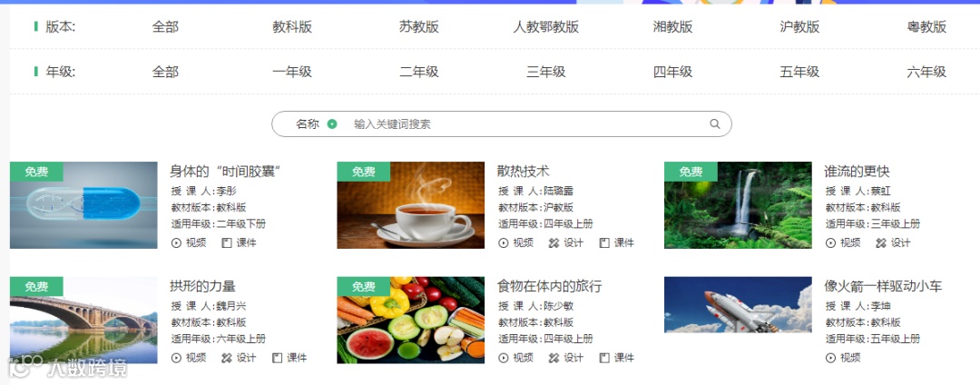Viewport: 980px width, 385px height.
Task: Open the 名称 search type dropdown
Action: [x=317, y=123]
